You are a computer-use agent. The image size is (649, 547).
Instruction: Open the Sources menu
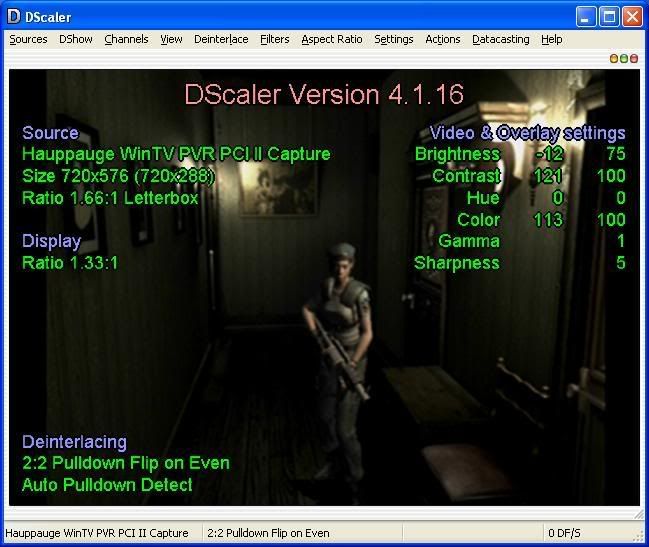pyautogui.click(x=28, y=39)
